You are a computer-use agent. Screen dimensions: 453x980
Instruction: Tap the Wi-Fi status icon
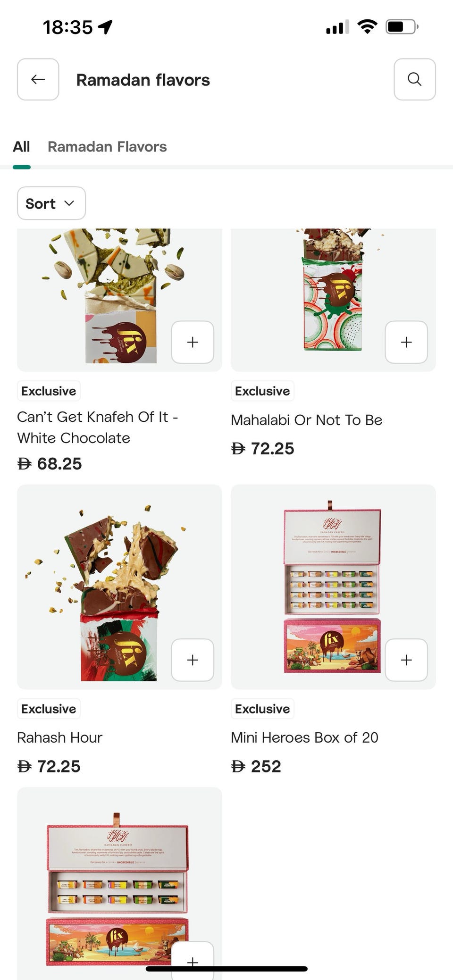(x=367, y=26)
